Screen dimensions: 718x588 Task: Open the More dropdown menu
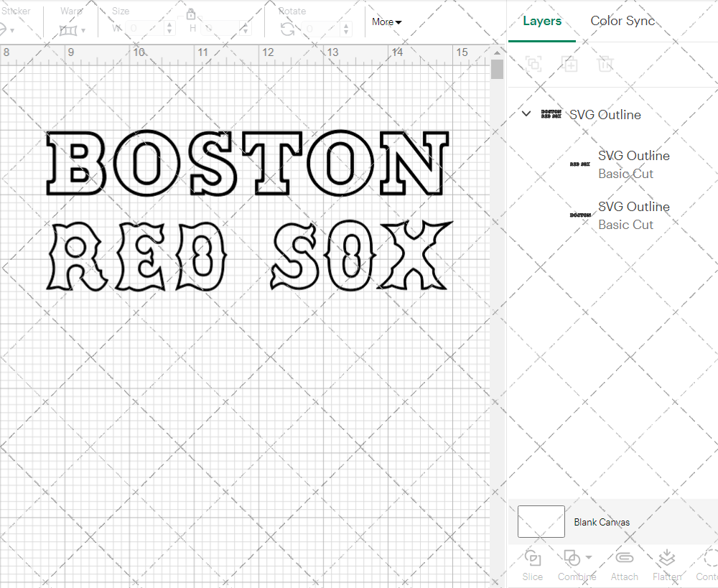[x=386, y=22]
